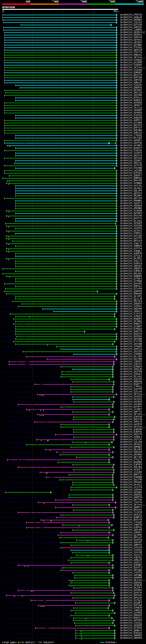Select the UniRef100_C6MS83 label
146x644 pixels.
[x=131, y=361]
